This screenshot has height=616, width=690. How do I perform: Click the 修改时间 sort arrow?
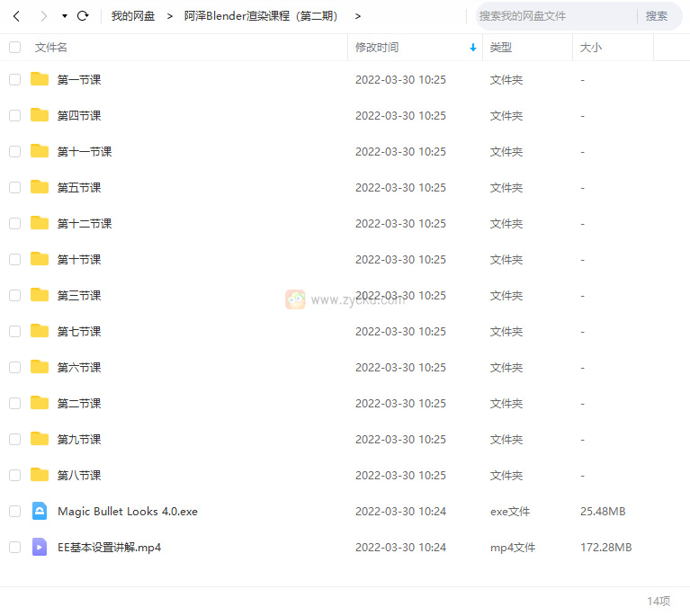[473, 48]
